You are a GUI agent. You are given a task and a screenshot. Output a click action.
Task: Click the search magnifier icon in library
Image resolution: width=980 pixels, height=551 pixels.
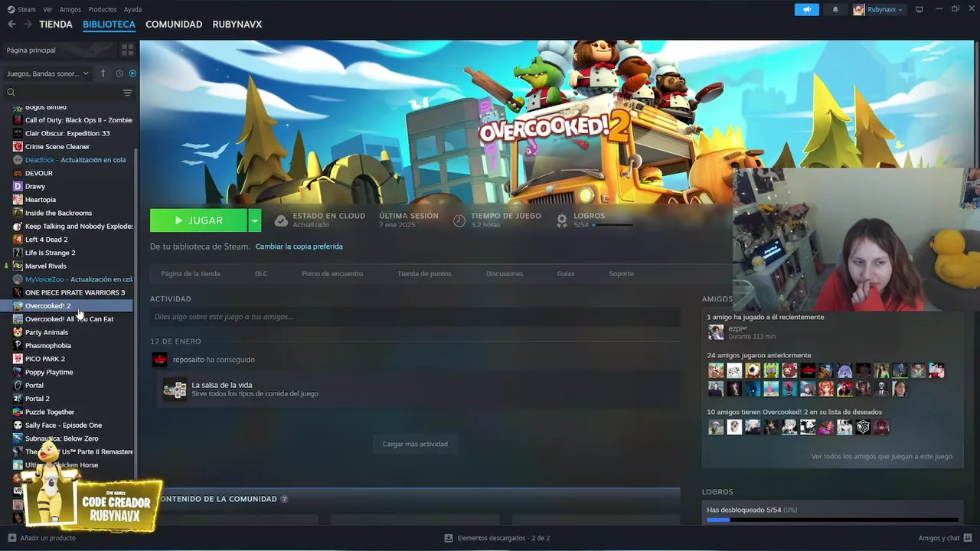[11, 93]
